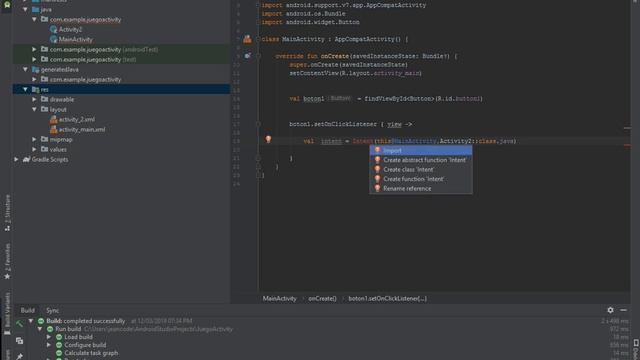
Task: Switch to the Sync tab
Action: 53,311
